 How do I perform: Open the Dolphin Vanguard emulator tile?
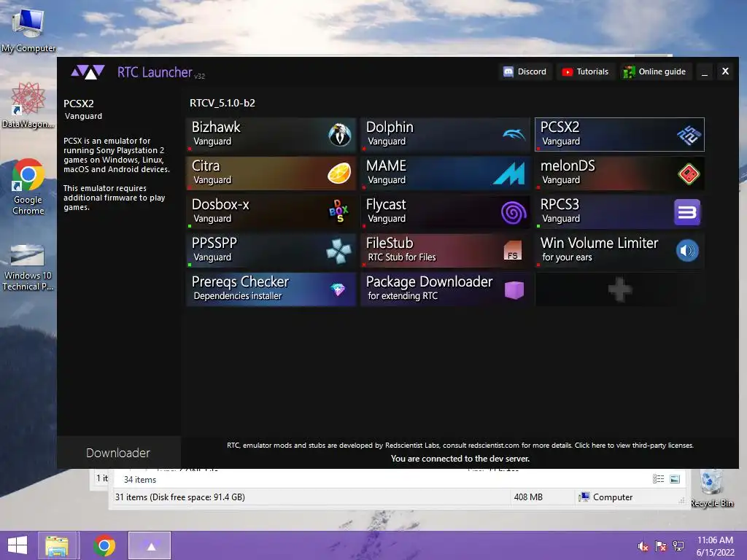[446, 134]
